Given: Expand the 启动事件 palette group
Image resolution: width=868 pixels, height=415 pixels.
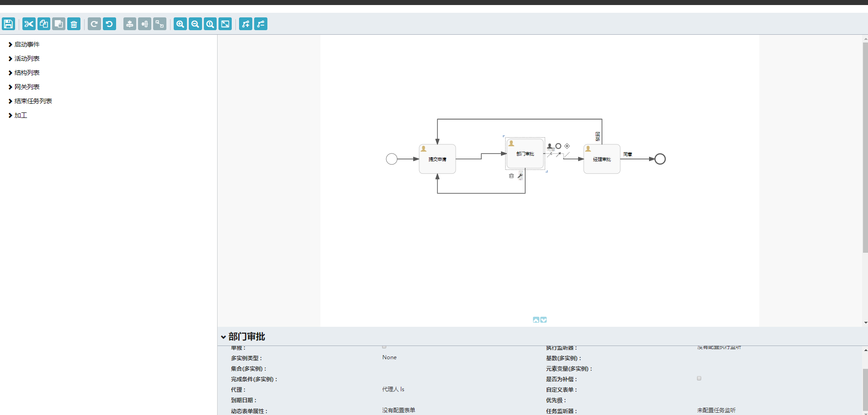Looking at the screenshot, I should pyautogui.click(x=24, y=44).
